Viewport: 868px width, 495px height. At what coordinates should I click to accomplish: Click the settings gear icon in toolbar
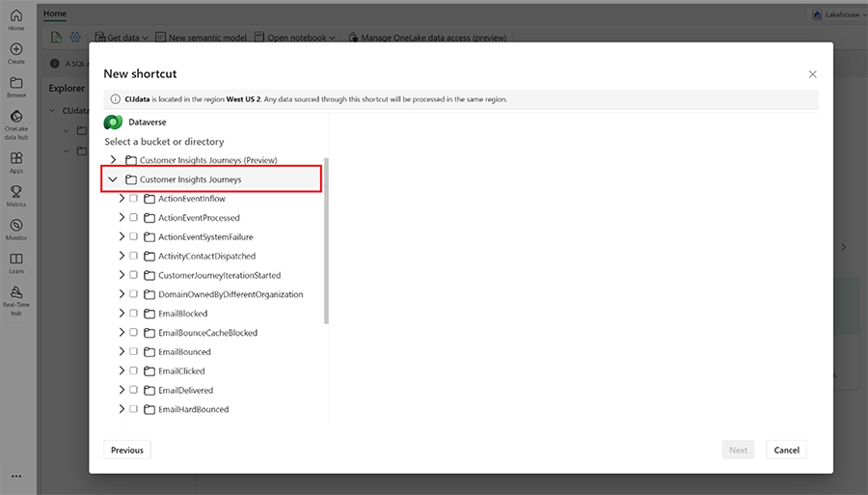74,37
